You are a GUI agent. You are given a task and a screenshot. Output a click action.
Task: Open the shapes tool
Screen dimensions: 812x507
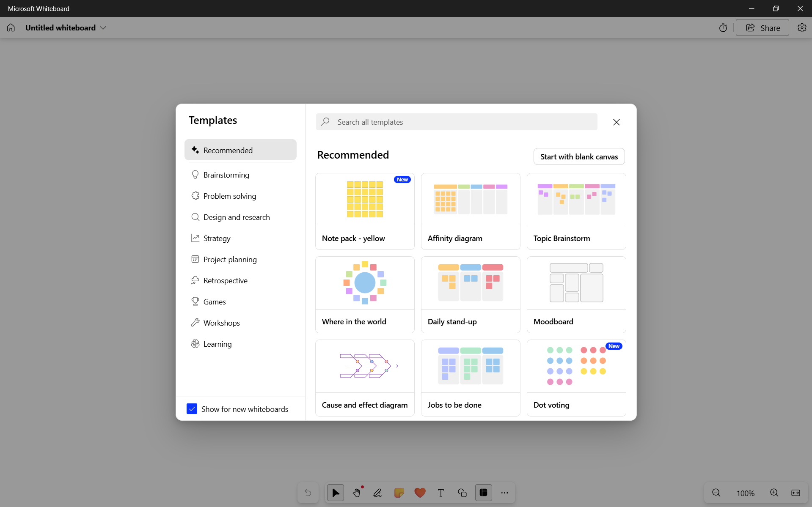click(462, 493)
